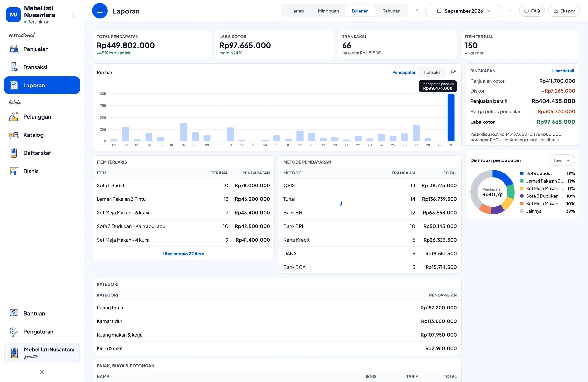The image size is (588, 382).
Task: Click the Kamar tidur category row
Action: coord(277,321)
